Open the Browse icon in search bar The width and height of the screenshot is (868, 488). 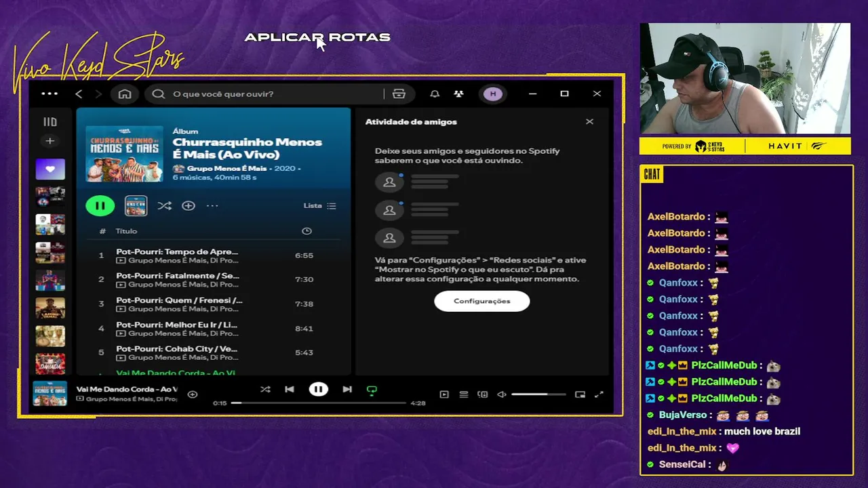(399, 94)
